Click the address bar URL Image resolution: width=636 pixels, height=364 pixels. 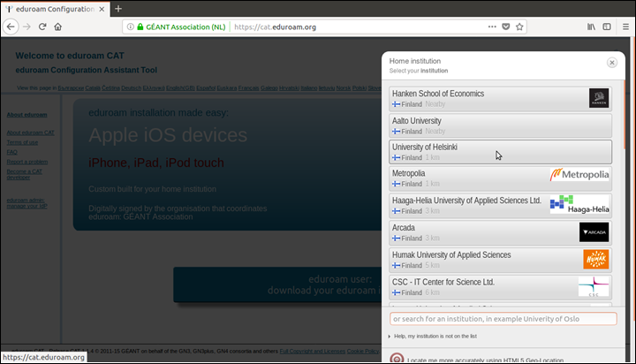pyautogui.click(x=275, y=27)
